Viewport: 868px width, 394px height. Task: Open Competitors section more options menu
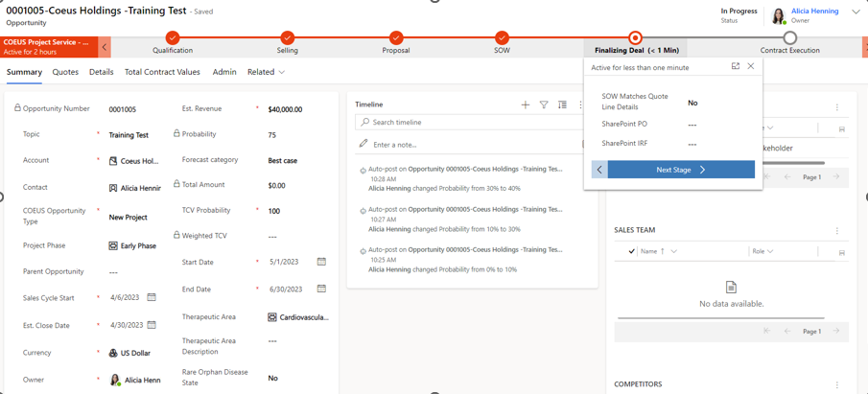click(837, 384)
